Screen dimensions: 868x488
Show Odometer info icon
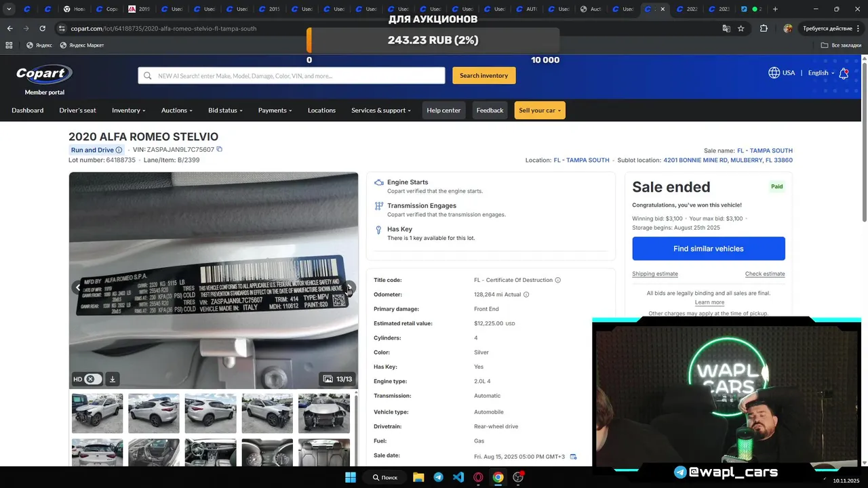coord(526,295)
